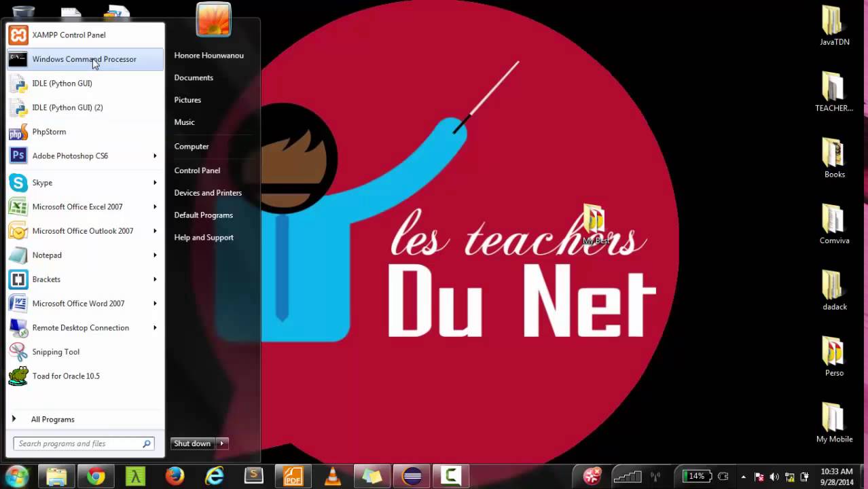Click the user account picture
868x489 pixels.
[214, 19]
